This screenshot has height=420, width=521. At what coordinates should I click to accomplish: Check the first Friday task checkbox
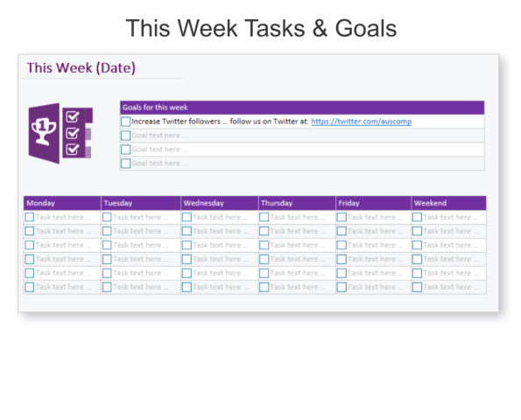(341, 217)
